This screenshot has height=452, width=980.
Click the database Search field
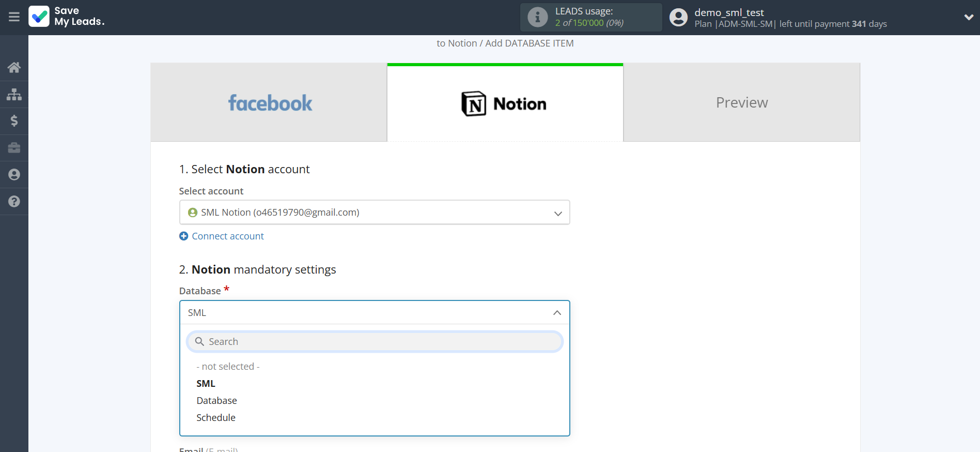click(375, 342)
